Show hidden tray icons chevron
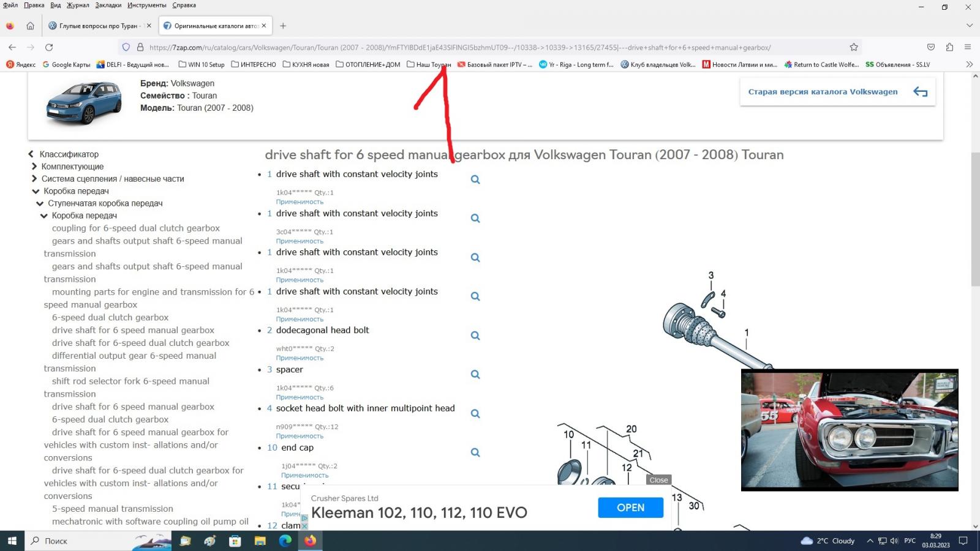980x551 pixels. point(870,541)
